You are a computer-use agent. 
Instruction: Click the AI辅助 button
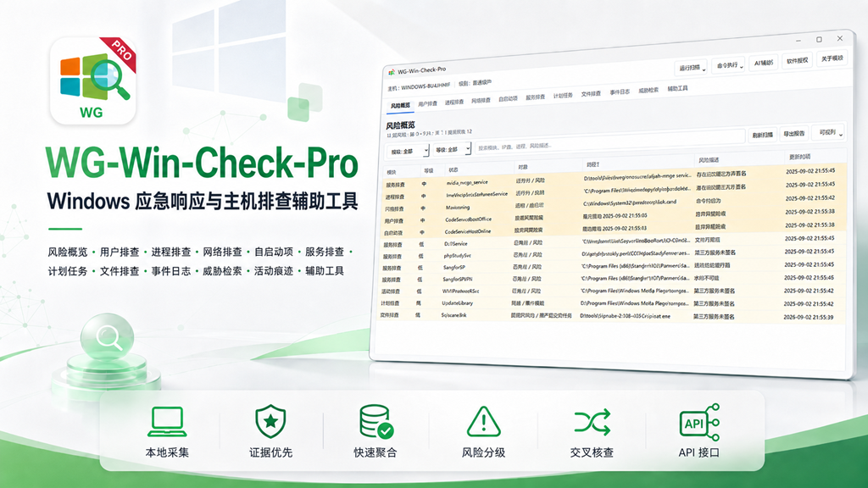pos(764,63)
